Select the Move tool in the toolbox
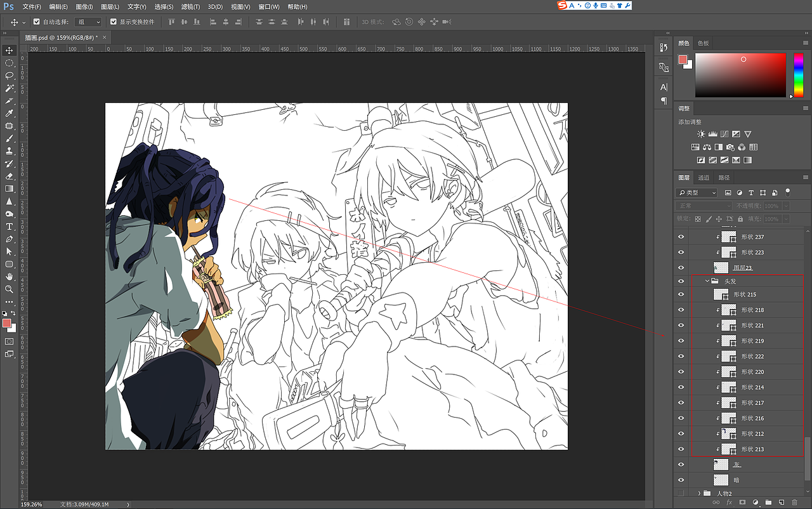Image resolution: width=812 pixels, height=509 pixels. [x=10, y=50]
